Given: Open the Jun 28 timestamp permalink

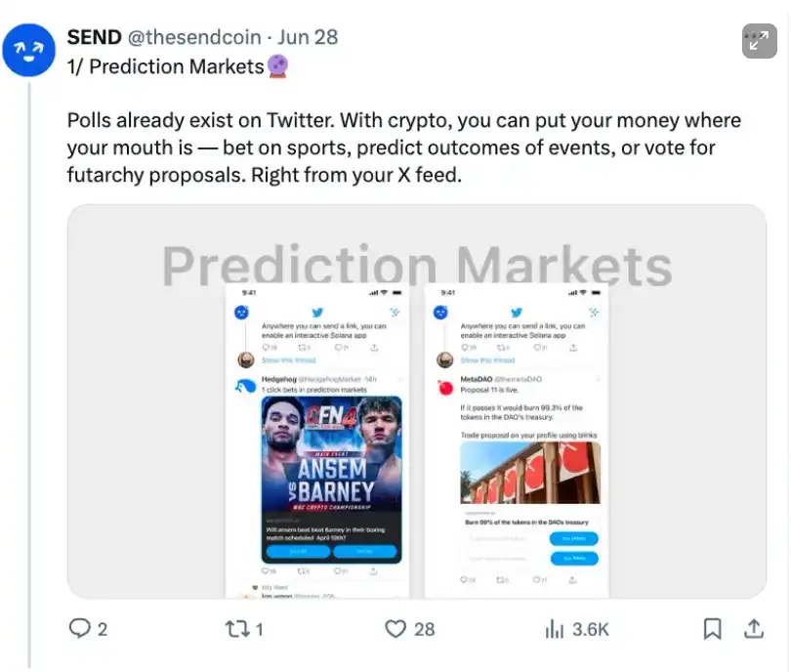Looking at the screenshot, I should (308, 37).
